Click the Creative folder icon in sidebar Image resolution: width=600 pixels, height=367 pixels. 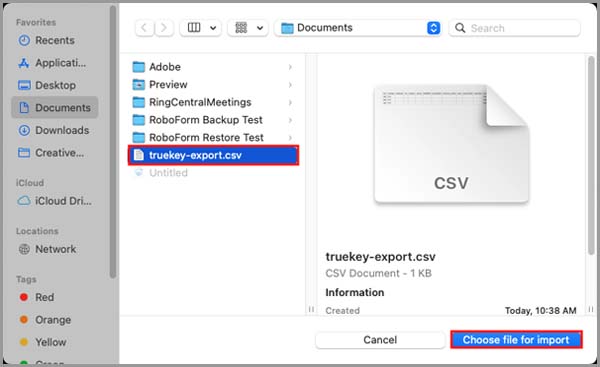coord(24,153)
